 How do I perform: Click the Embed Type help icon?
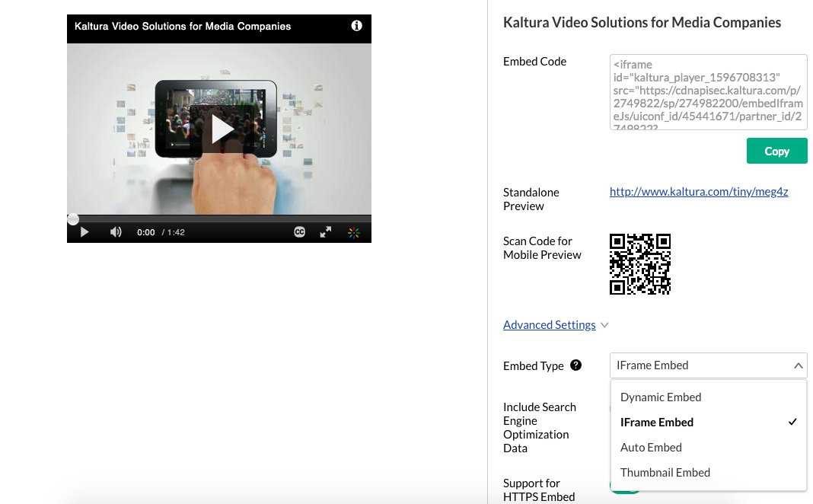[x=575, y=365]
